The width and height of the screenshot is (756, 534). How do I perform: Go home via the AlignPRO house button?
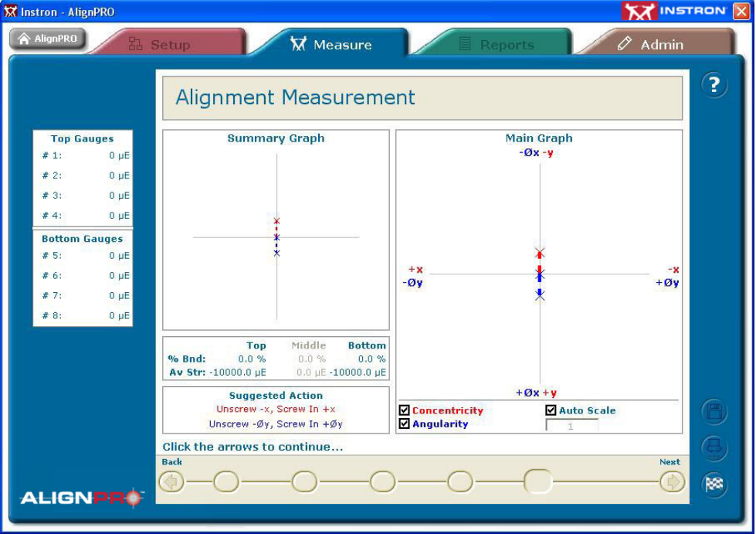point(48,39)
